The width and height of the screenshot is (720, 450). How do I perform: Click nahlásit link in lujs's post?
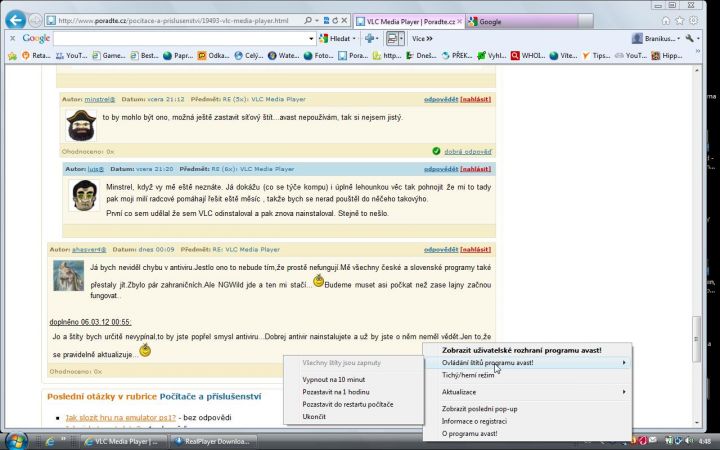475,169
